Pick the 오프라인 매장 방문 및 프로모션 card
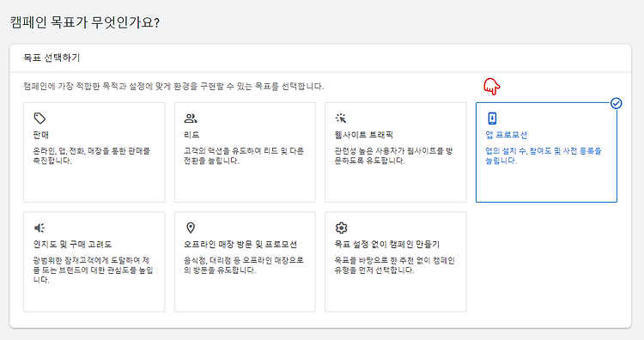 [245, 262]
